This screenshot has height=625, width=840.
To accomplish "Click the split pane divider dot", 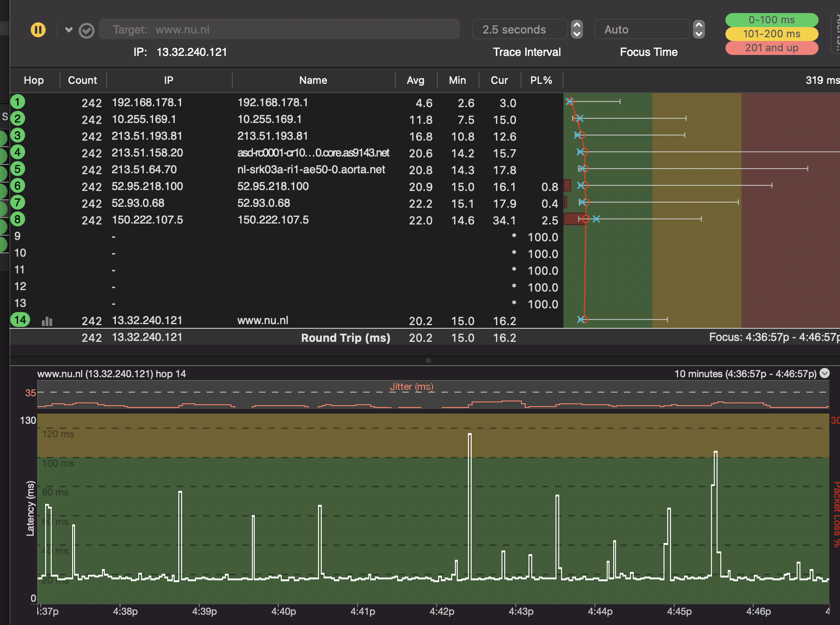I will tap(428, 360).
